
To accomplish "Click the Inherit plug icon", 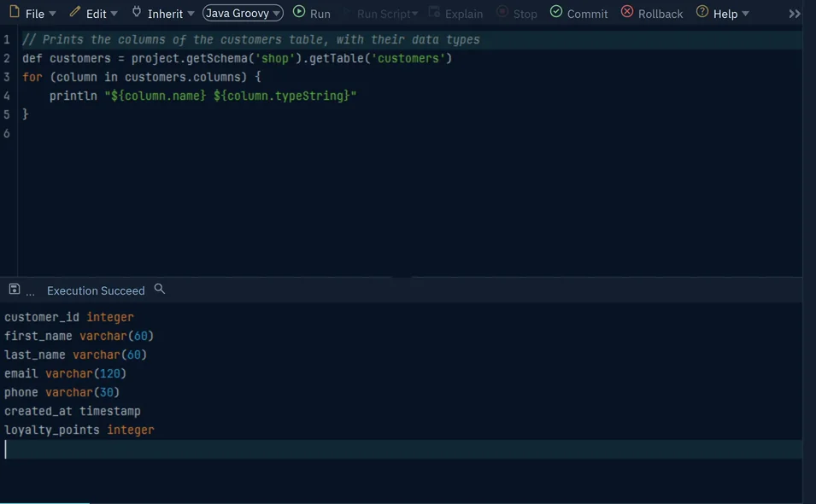I will tap(137, 11).
